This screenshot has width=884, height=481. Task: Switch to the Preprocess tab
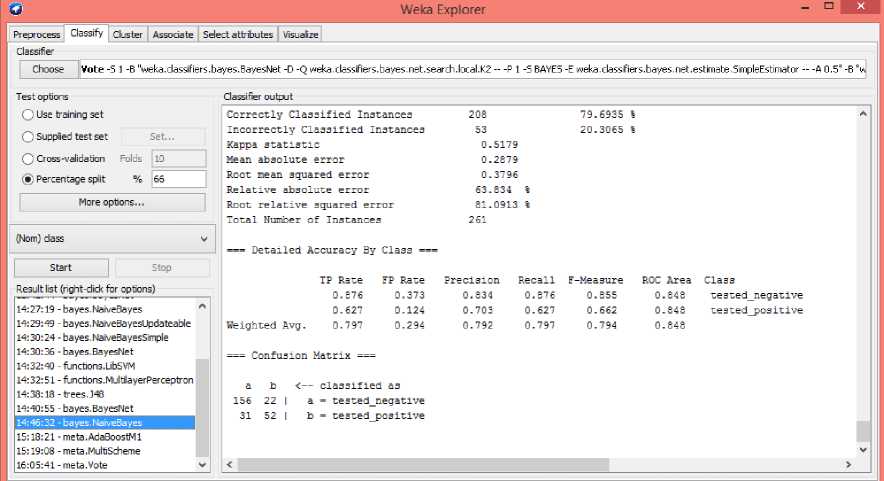[x=37, y=34]
